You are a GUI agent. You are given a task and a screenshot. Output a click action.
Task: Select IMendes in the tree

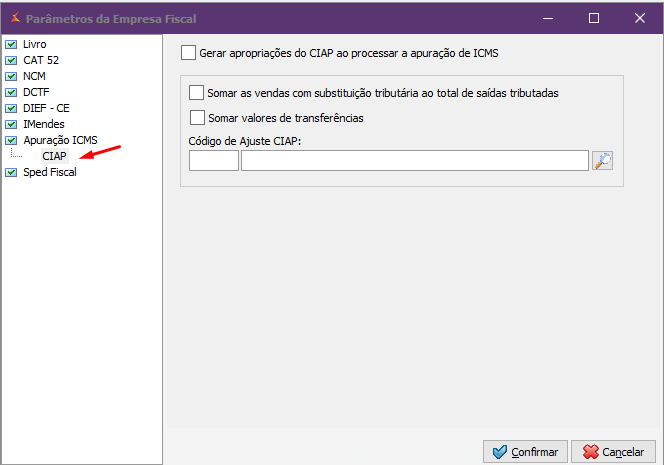(44, 124)
